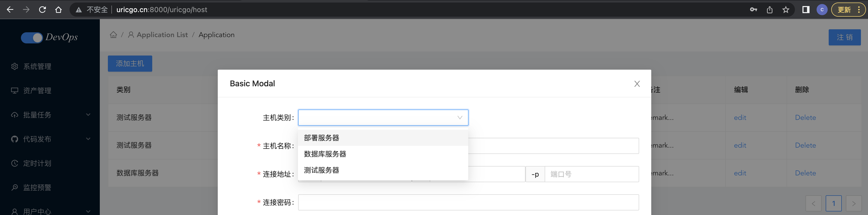Focus the 端口号 port input
Screen dimensions: 868x215
(591, 174)
